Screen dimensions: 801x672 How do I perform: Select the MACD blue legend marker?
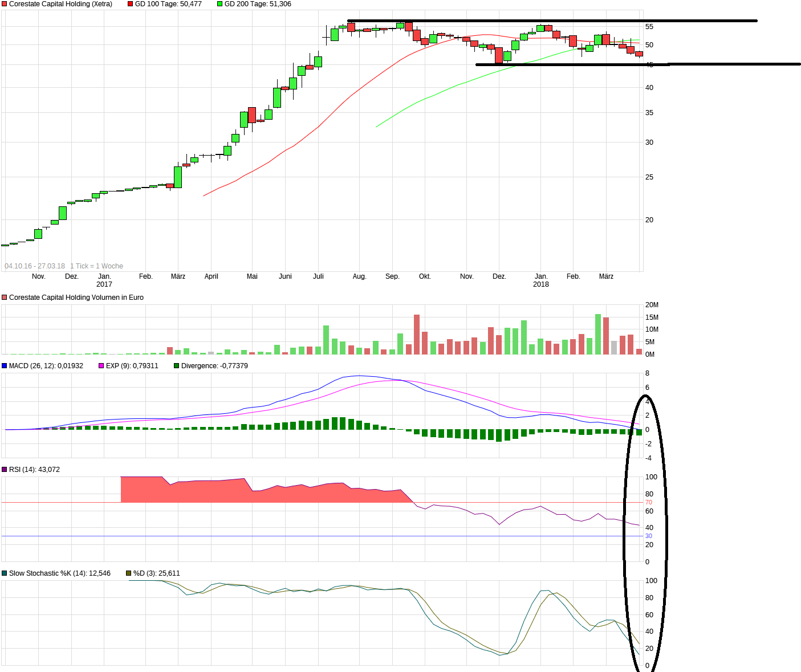click(5, 365)
